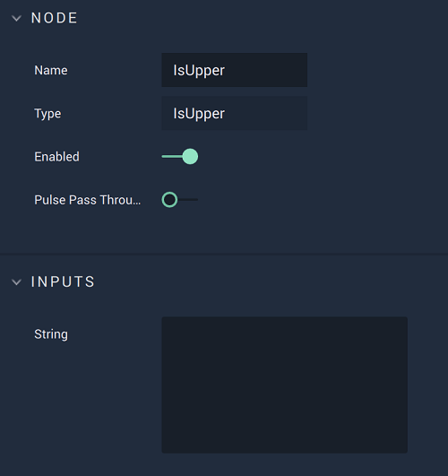Collapse the INPUTS section chevron
The height and width of the screenshot is (476, 448).
tap(16, 282)
